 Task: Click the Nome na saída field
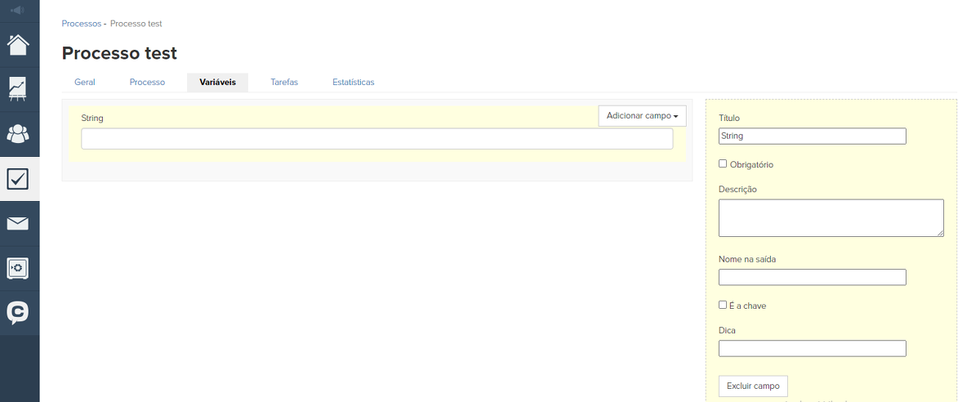pos(812,278)
